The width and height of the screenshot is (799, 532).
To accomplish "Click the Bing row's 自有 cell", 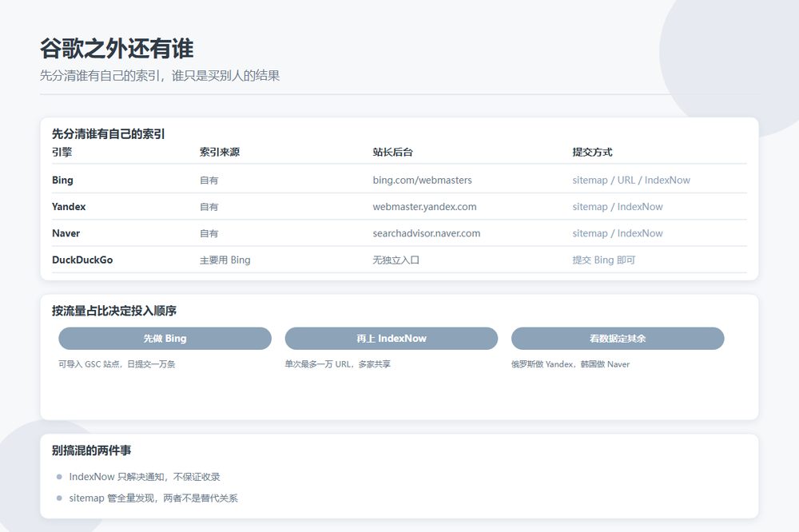I will click(209, 181).
